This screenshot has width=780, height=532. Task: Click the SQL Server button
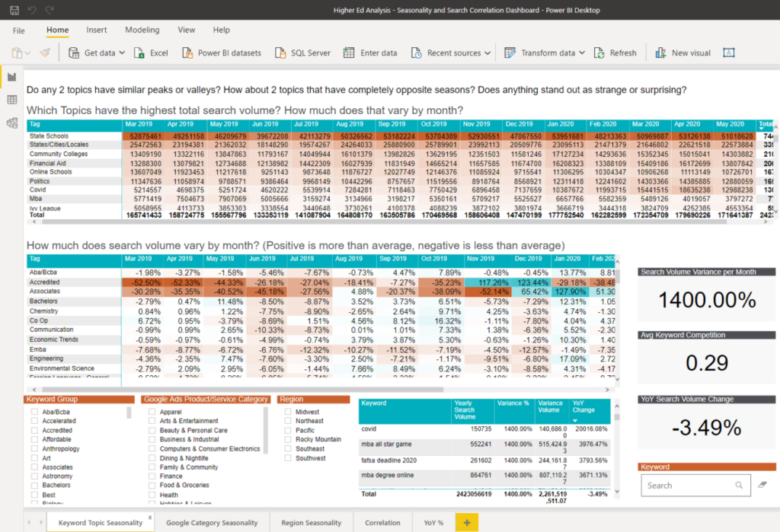302,53
